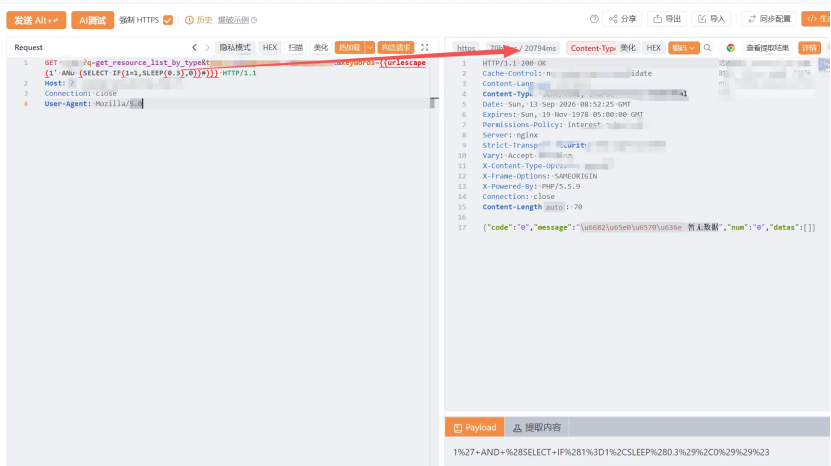Screen dimensions: 831x466
Task: Click the HTTP/1.1 200 OK status line
Action: coord(514,63)
